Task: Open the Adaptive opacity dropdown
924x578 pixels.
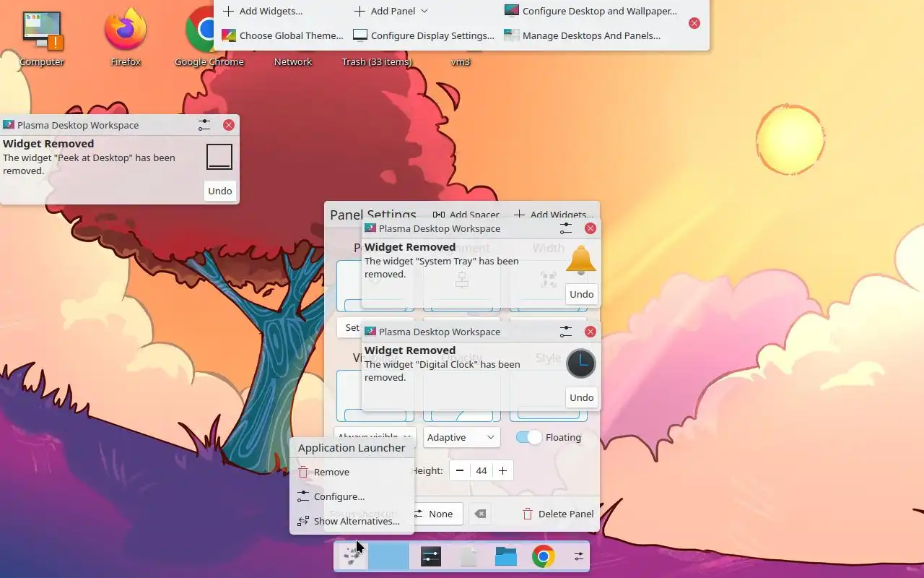Action: 461,437
